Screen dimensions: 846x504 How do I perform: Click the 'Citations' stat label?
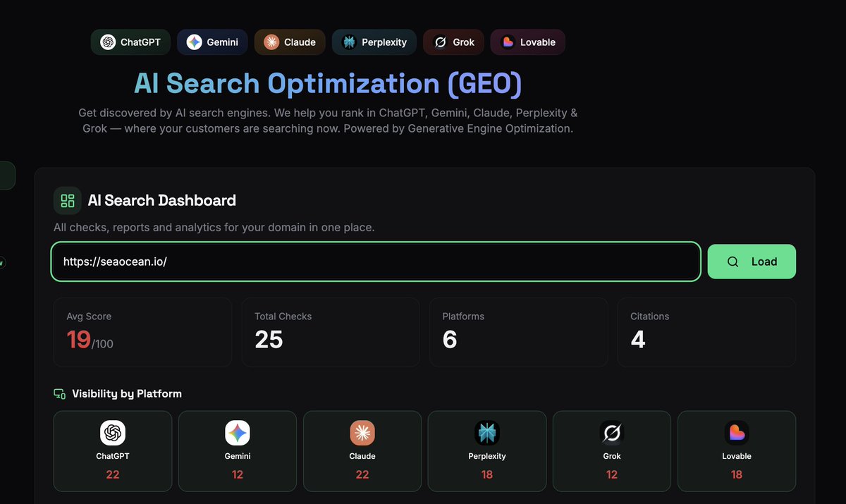649,316
